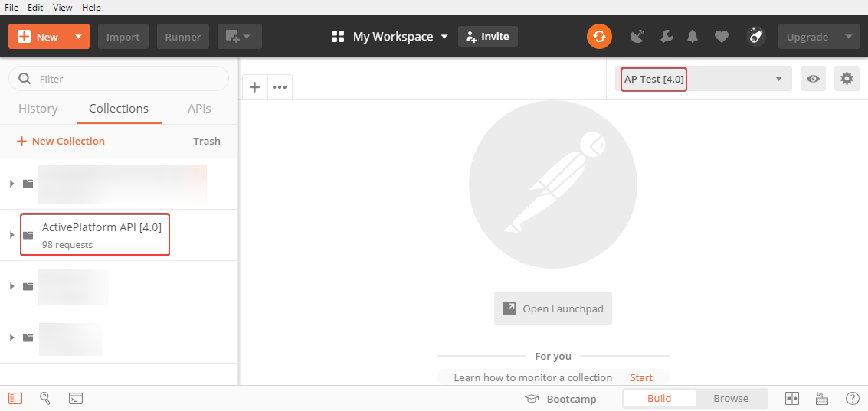Open the View menu
Image resolution: width=868 pixels, height=411 pixels.
[63, 7]
